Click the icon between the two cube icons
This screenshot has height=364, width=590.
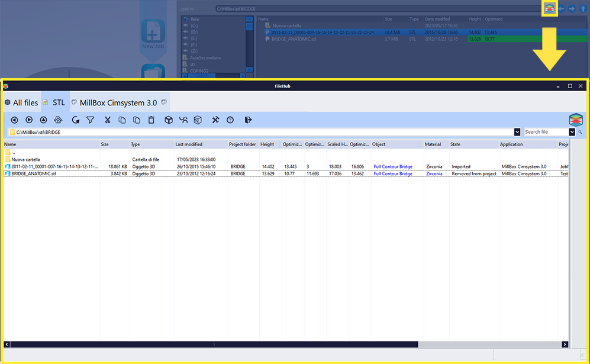[183, 120]
